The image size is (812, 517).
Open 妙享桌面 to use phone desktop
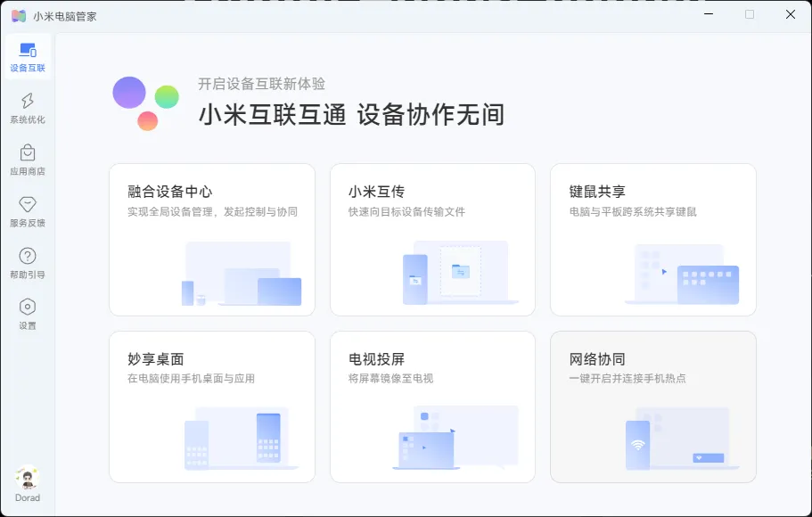pos(211,406)
